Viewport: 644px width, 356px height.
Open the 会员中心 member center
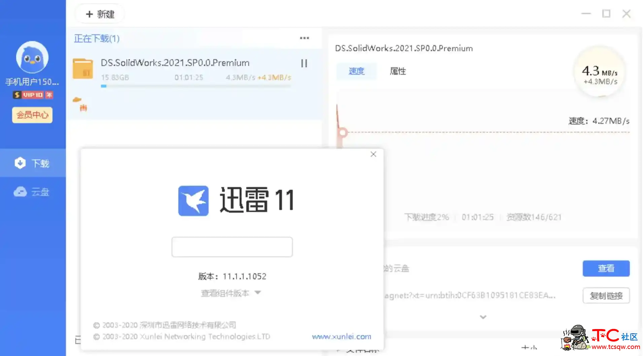(x=32, y=115)
